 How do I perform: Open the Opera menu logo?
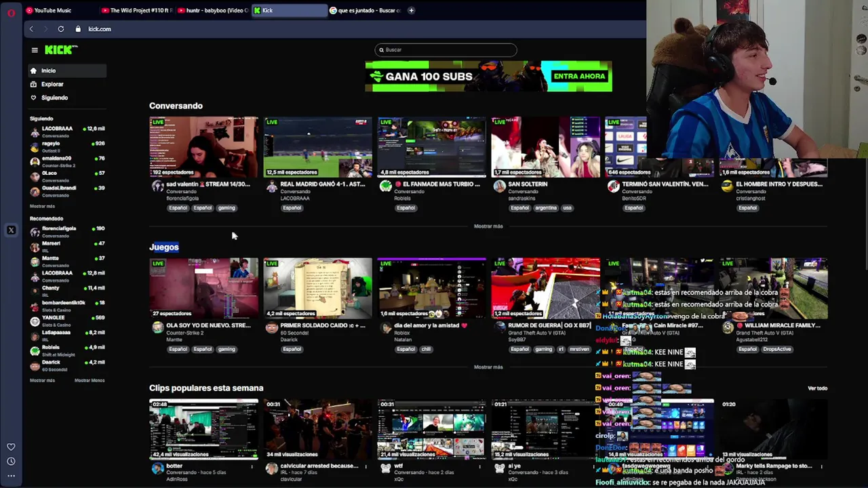click(11, 12)
